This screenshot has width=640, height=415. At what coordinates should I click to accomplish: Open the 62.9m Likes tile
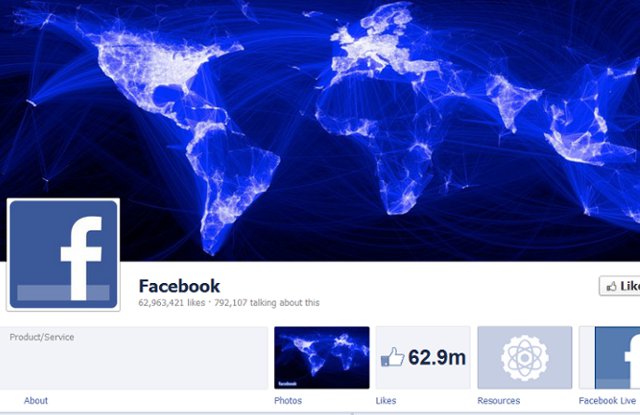click(423, 357)
